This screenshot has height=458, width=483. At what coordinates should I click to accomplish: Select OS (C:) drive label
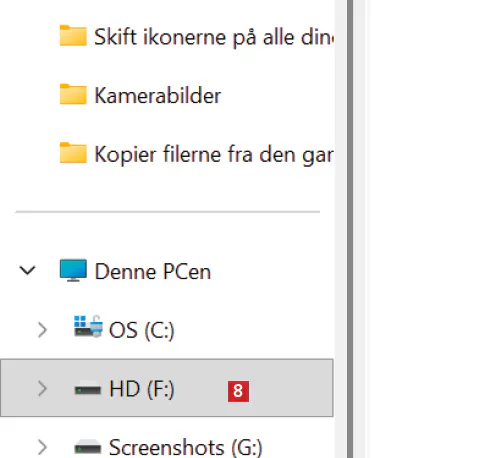[x=142, y=330]
